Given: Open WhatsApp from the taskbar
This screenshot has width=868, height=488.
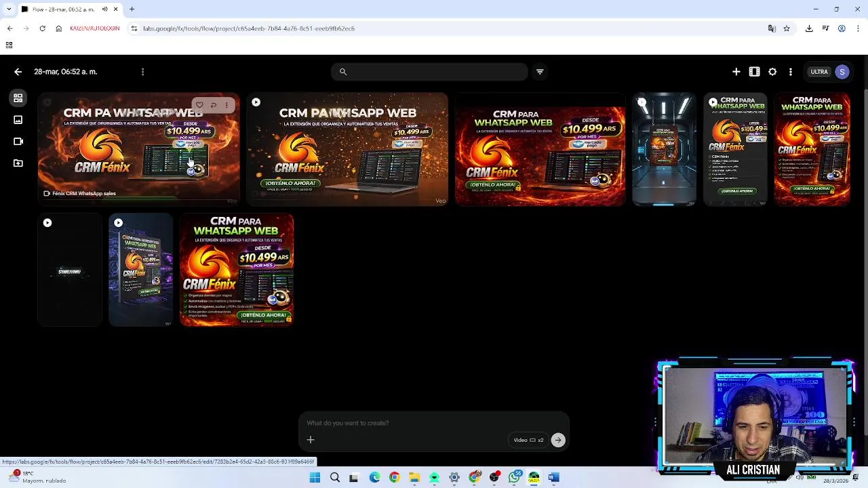Looking at the screenshot, I should (x=515, y=478).
